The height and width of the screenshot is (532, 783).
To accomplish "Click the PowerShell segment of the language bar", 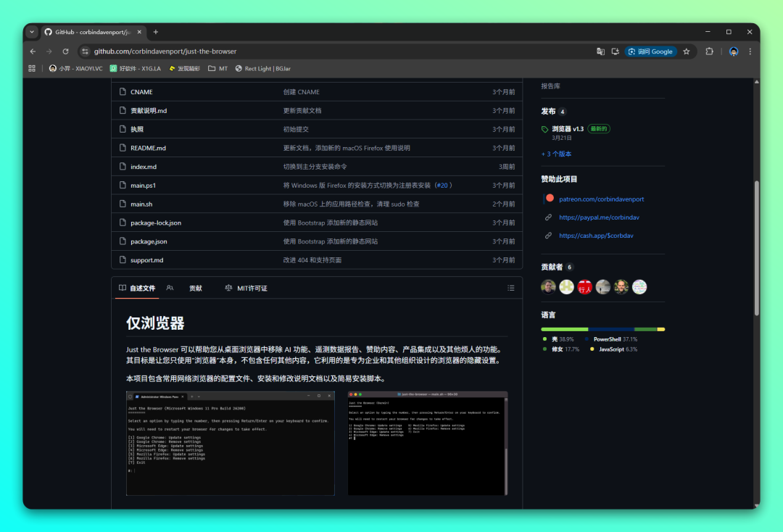I will (x=611, y=329).
